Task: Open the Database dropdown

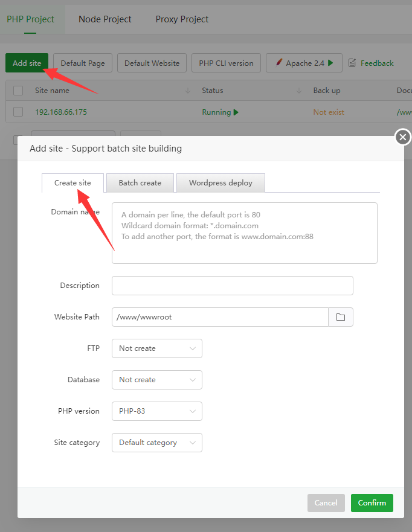Action: click(157, 380)
